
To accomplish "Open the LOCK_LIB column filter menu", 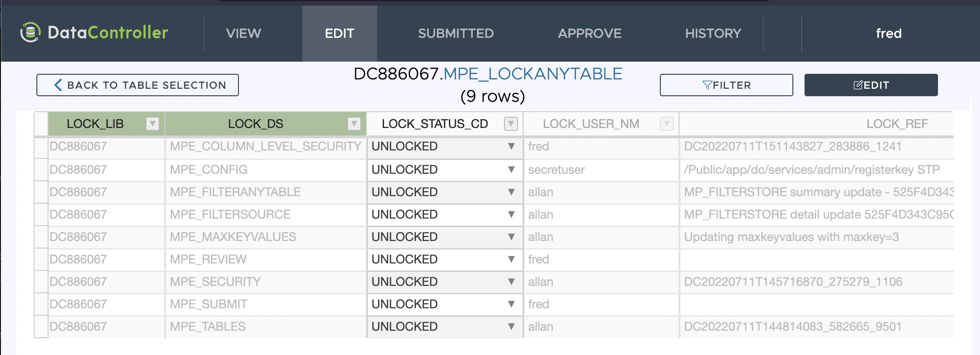I will [152, 124].
